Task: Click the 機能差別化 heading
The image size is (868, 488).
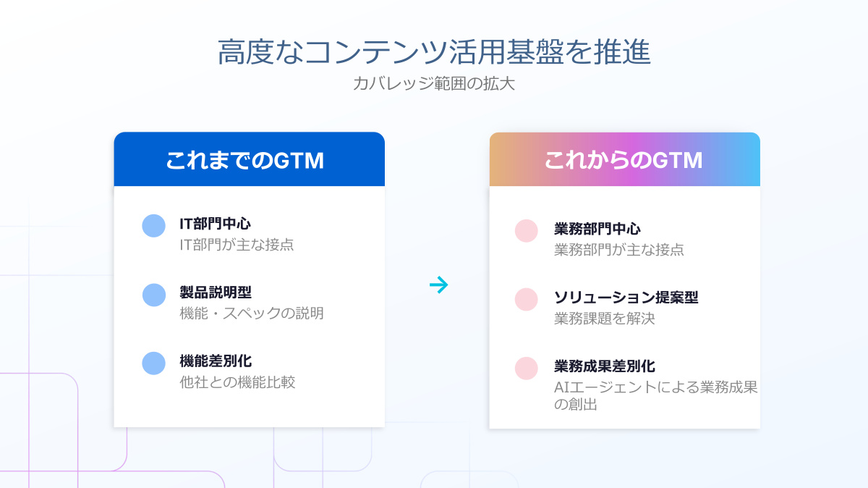Action: (x=216, y=361)
